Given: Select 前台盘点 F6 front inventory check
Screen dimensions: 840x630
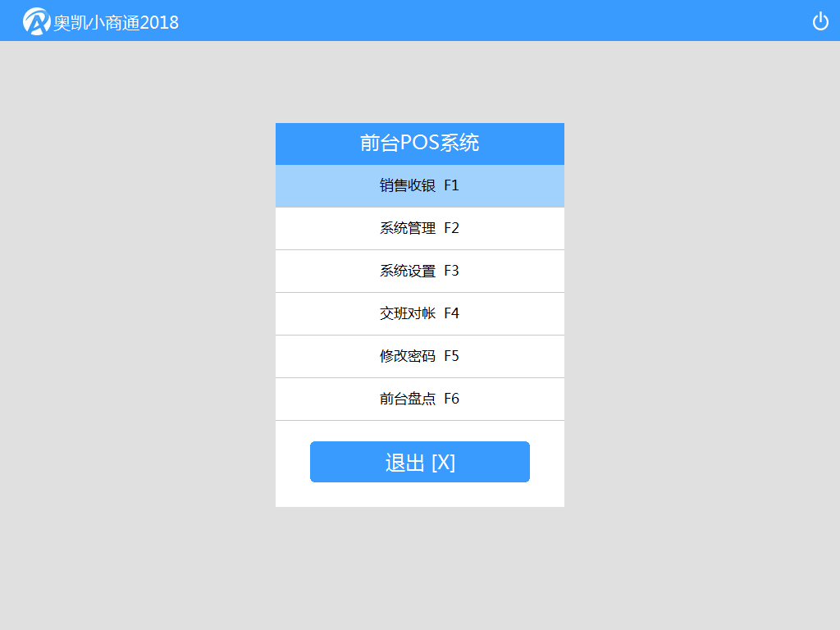Looking at the screenshot, I should click(x=419, y=399).
